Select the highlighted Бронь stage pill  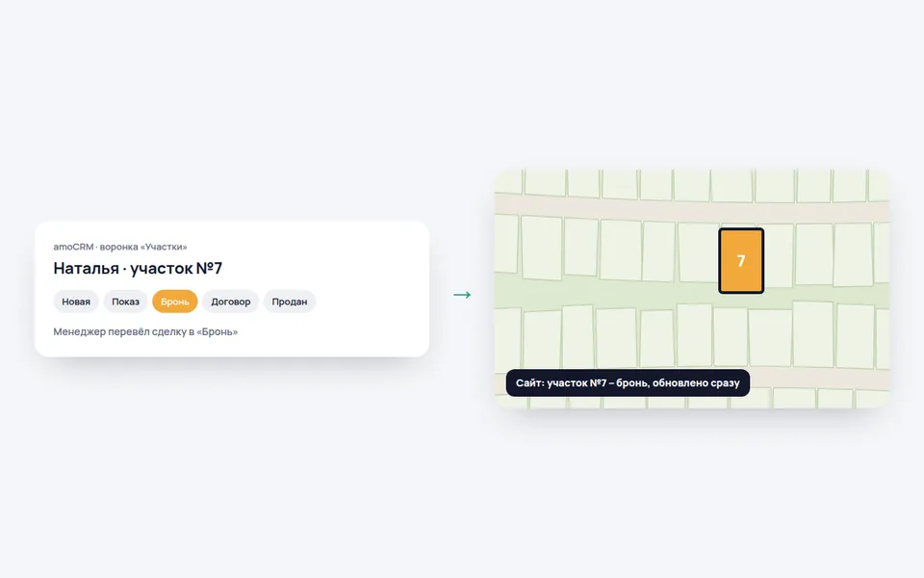[175, 302]
